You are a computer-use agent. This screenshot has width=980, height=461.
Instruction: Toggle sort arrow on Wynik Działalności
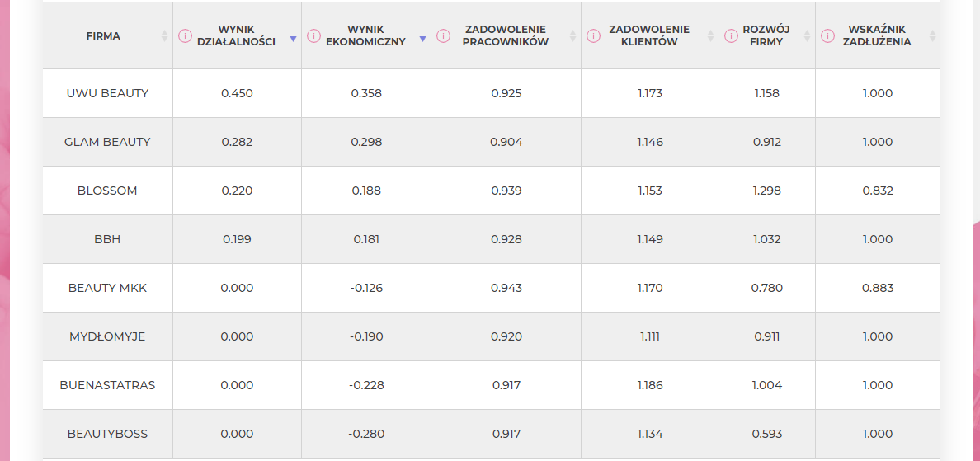pos(293,40)
